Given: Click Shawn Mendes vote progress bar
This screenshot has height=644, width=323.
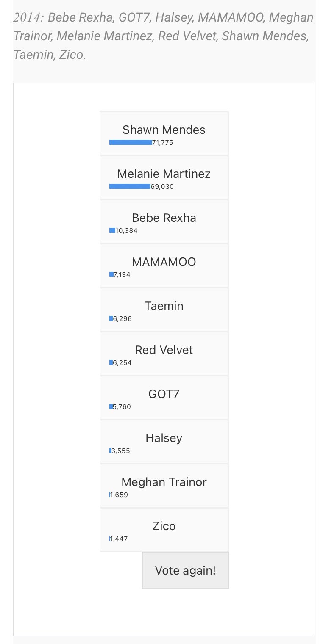Looking at the screenshot, I should (x=131, y=142).
